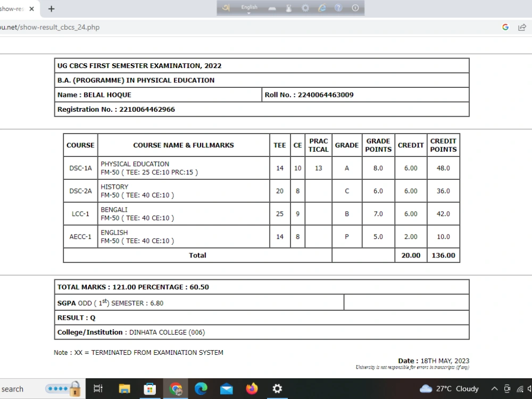Click the 'AECC-1' course code cell
The width and height of the screenshot is (532, 399).
pos(80,237)
